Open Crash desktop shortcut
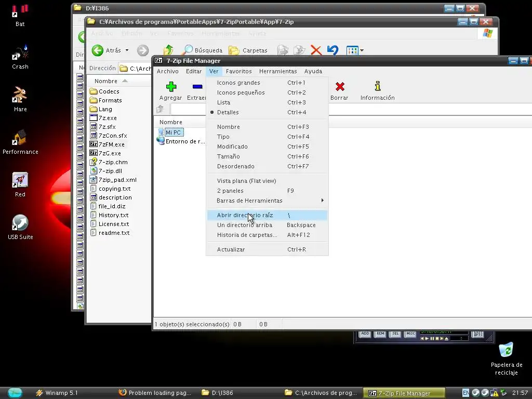This screenshot has height=399, width=532. (20, 57)
